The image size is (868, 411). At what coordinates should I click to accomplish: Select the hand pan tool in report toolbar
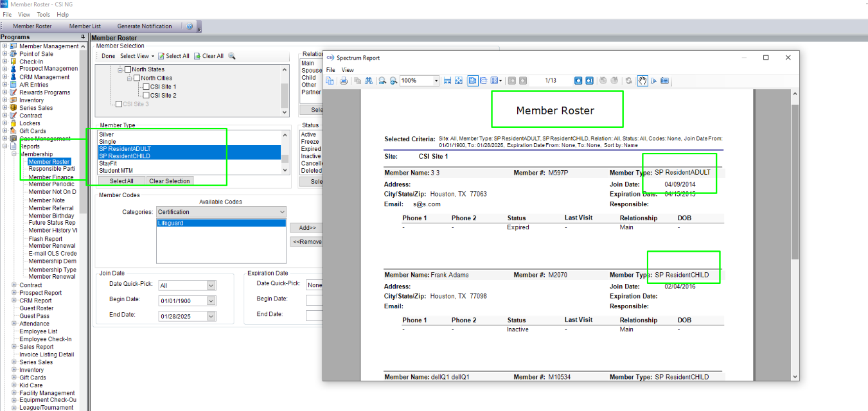(x=642, y=81)
